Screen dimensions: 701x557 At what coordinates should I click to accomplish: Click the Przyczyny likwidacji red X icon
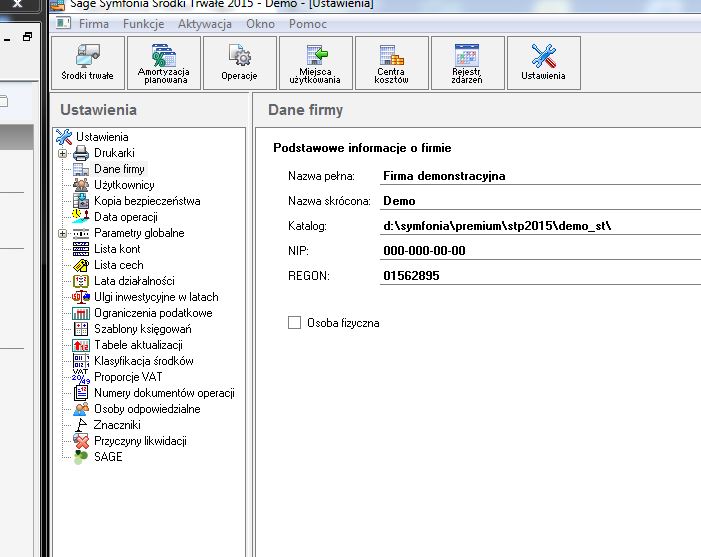(81, 441)
